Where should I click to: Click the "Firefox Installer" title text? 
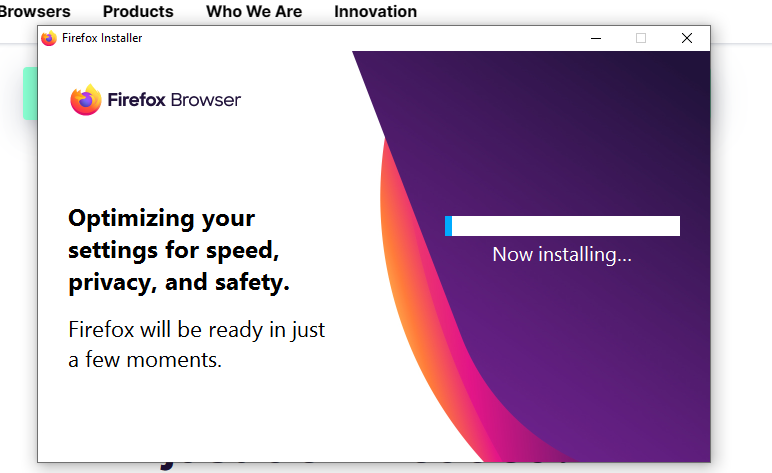(x=102, y=38)
